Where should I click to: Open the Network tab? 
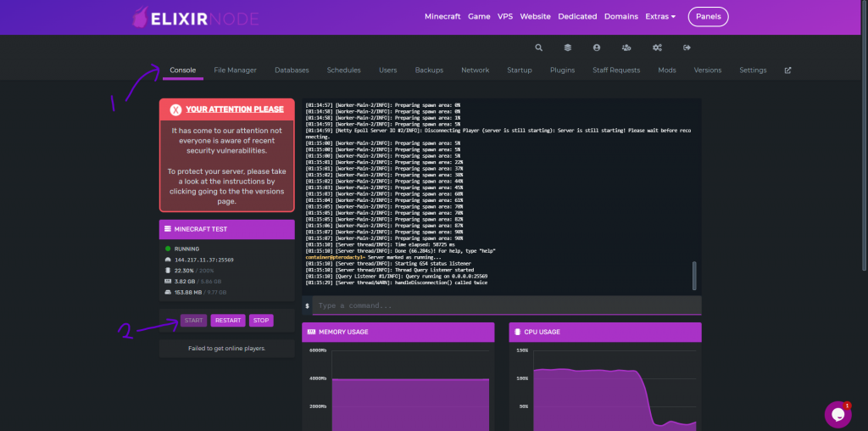(476, 70)
